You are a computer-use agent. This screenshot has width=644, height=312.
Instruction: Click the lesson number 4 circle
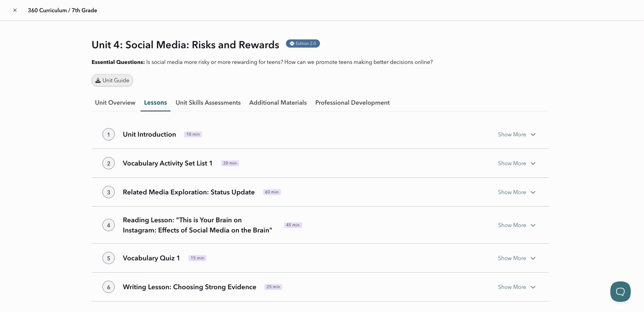click(109, 225)
